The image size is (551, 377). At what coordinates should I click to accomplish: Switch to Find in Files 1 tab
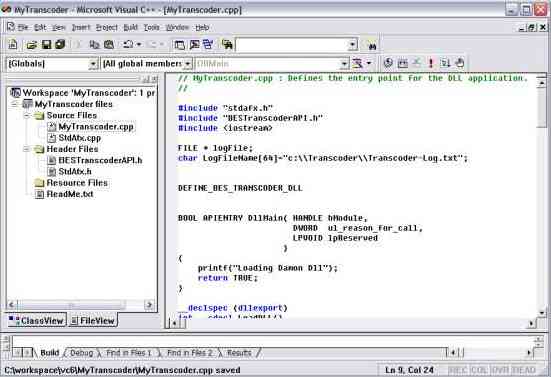click(128, 353)
